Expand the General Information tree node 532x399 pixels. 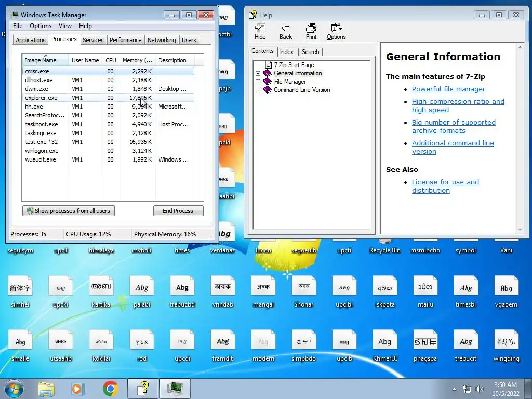coord(258,73)
